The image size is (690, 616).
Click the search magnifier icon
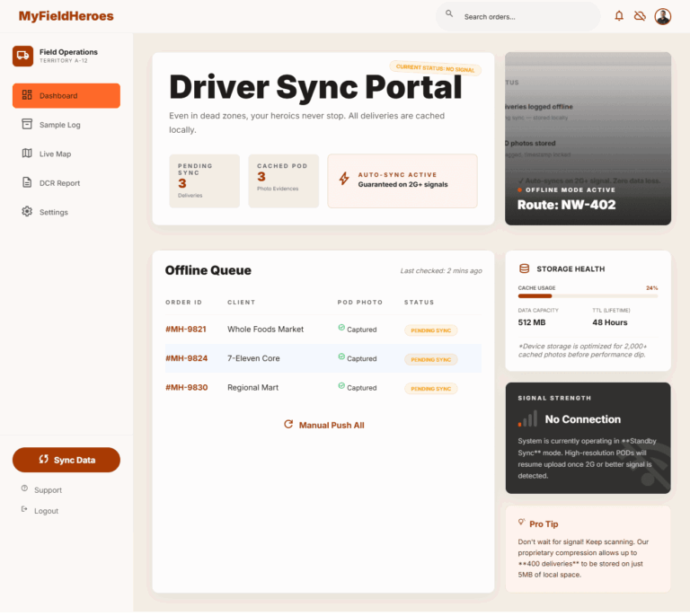[449, 13]
